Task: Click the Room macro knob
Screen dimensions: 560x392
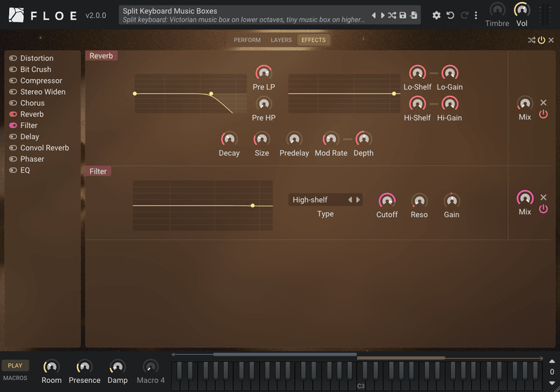Action: point(51,367)
